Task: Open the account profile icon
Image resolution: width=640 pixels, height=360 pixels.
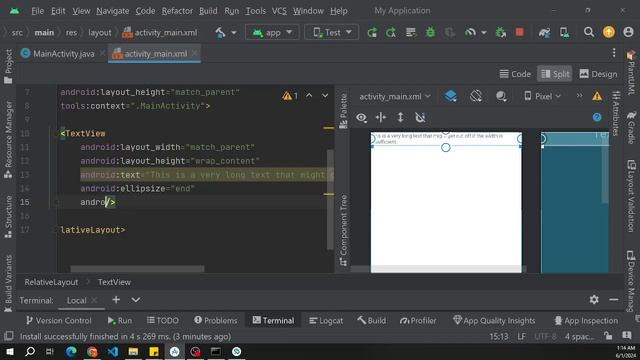Action: 628,32
